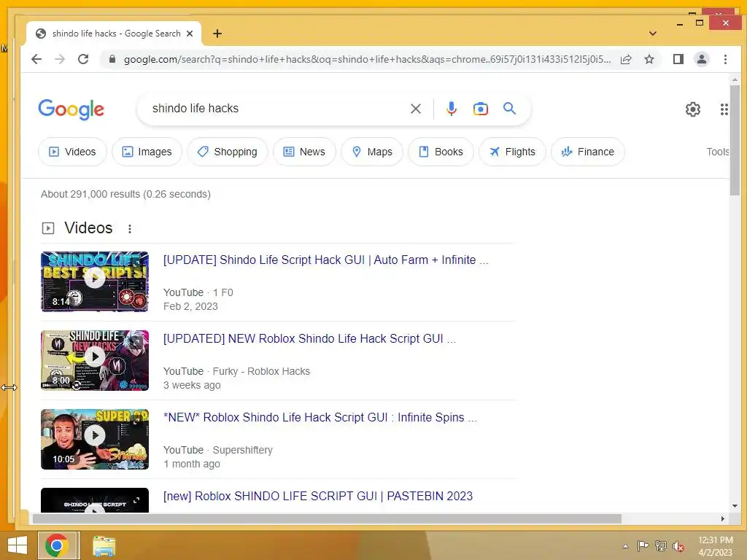The width and height of the screenshot is (747, 560).
Task: Open the tab search dropdown arrow
Action: coord(653,34)
